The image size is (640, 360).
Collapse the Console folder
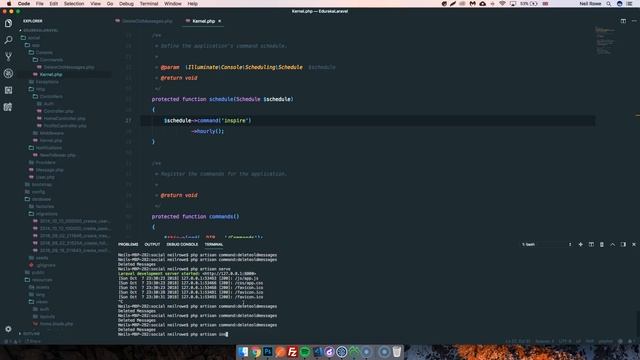click(44, 52)
